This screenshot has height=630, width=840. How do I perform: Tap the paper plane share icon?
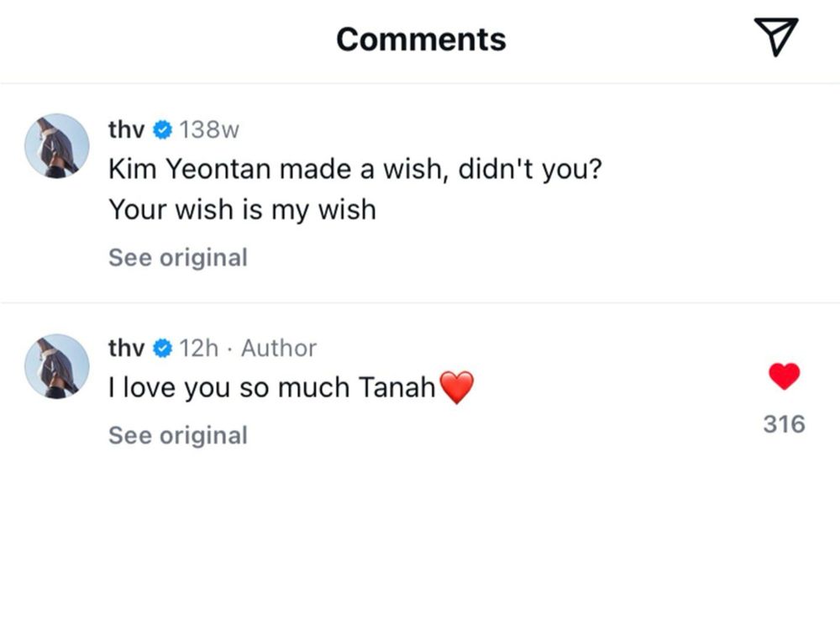click(776, 37)
